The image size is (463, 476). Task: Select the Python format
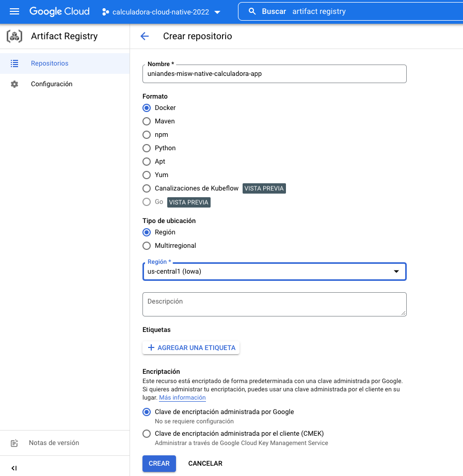[147, 148]
